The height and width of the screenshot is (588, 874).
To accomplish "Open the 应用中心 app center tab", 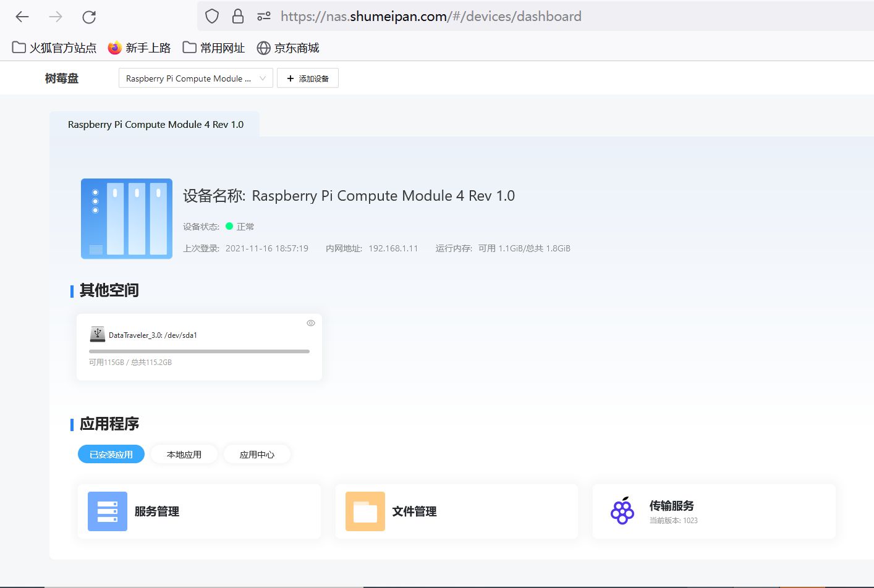I will (257, 454).
